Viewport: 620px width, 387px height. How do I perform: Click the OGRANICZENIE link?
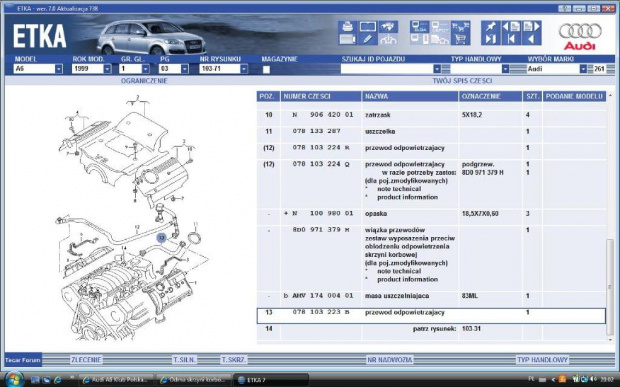click(144, 81)
